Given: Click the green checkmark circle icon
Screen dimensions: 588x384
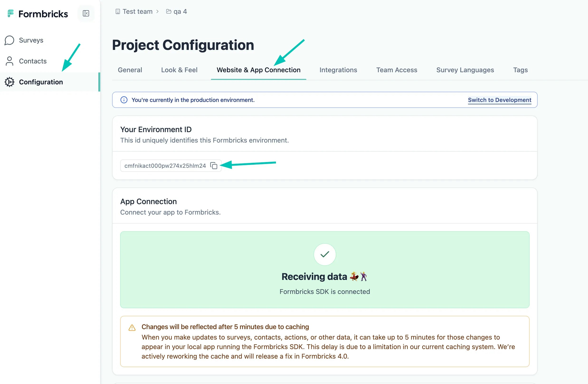Looking at the screenshot, I should click(325, 254).
